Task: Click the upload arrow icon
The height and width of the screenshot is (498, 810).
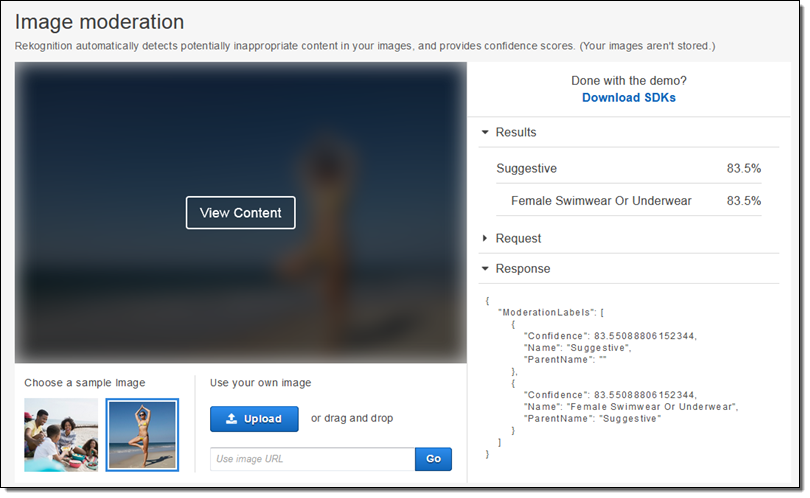Action: pyautogui.click(x=232, y=419)
